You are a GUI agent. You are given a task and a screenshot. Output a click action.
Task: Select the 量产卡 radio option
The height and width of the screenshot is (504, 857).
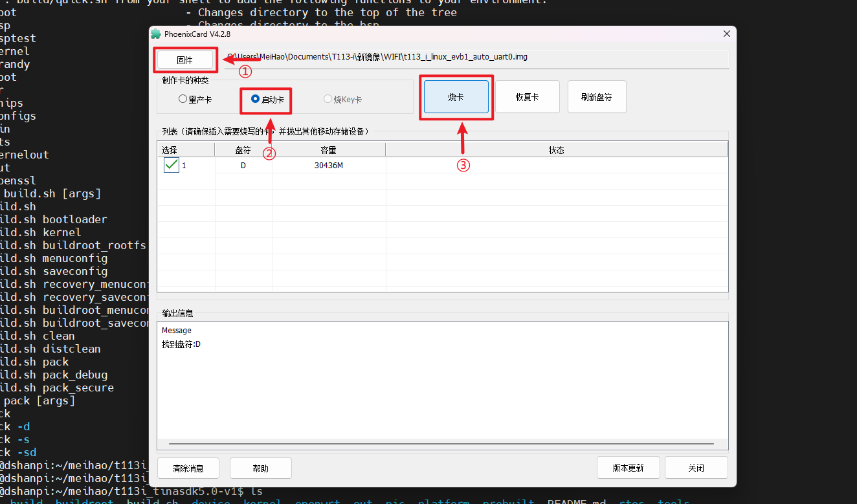[x=195, y=100]
